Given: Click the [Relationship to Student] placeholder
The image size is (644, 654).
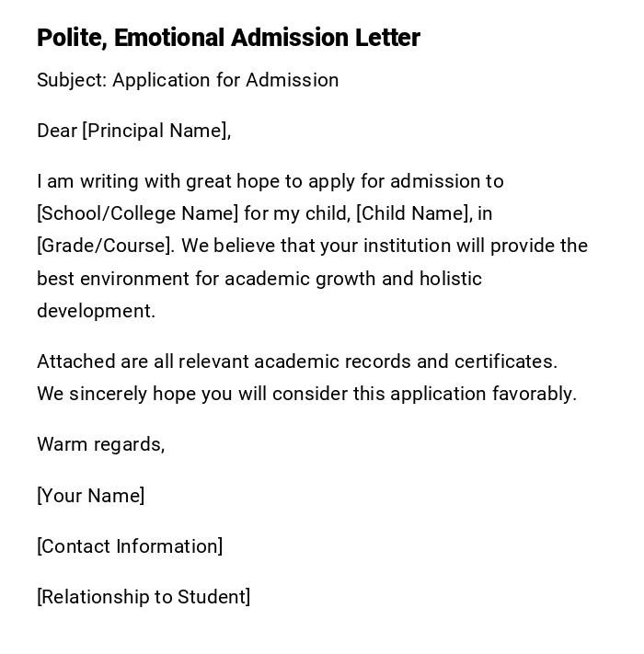Looking at the screenshot, I should tap(144, 597).
